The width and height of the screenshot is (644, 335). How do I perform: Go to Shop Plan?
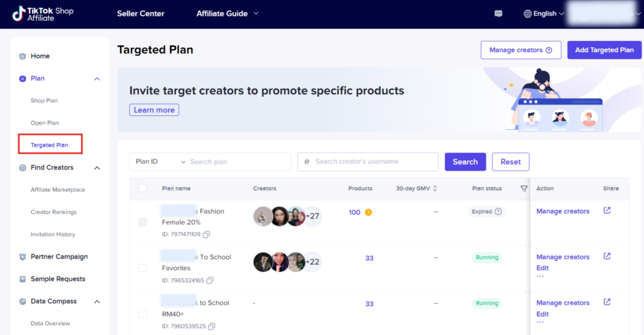pos(44,101)
